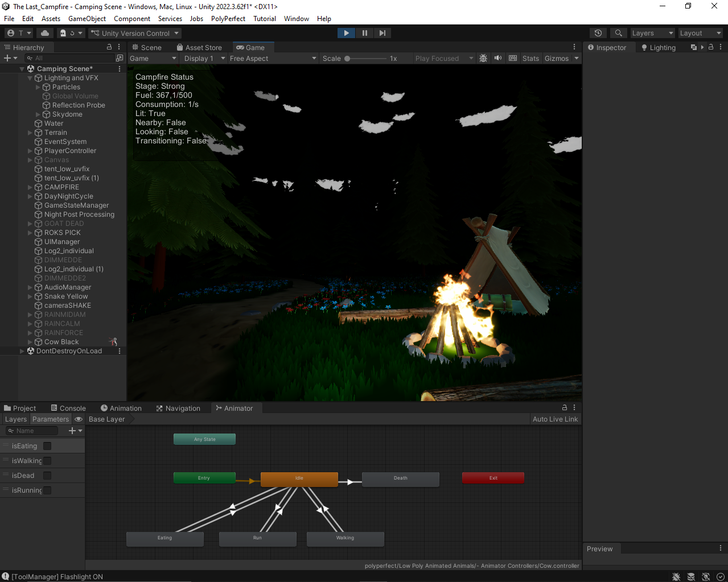The image size is (728, 582).
Task: Open the Hierarchy panel three-dot menu
Action: 119,47
